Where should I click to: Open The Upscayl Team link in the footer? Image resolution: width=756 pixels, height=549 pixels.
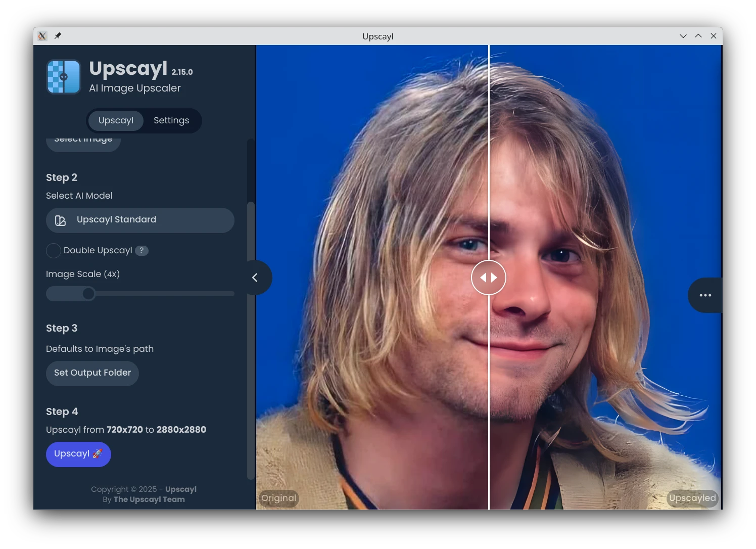click(x=149, y=499)
